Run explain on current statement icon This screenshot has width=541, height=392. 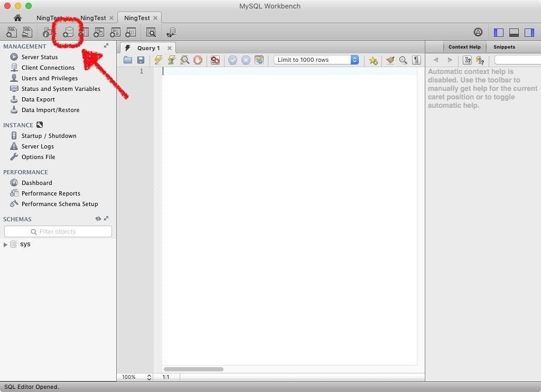[184, 60]
